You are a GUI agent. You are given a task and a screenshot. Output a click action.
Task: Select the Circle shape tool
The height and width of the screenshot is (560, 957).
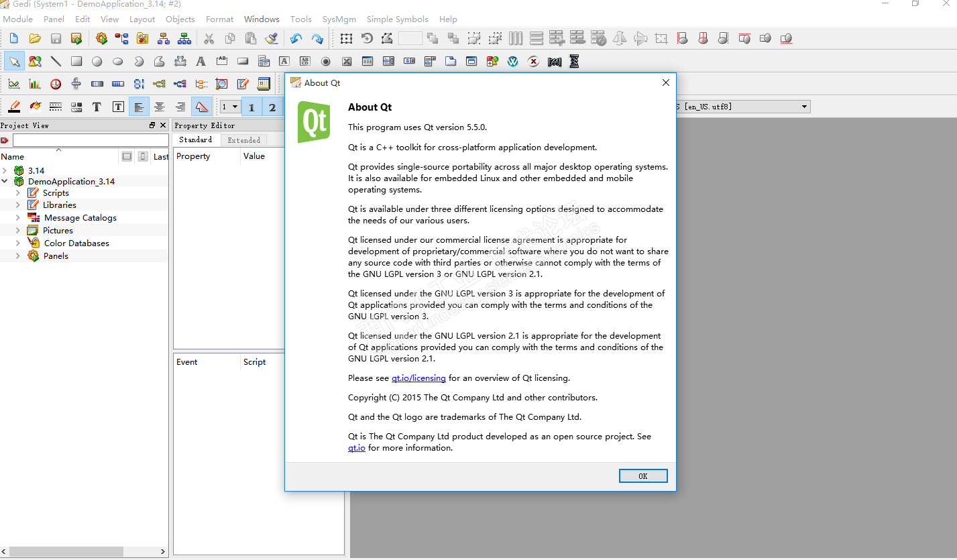pos(97,61)
